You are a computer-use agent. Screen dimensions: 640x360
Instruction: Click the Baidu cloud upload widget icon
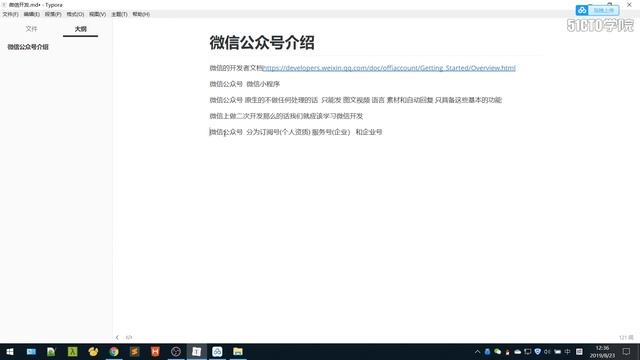pyautogui.click(x=582, y=10)
